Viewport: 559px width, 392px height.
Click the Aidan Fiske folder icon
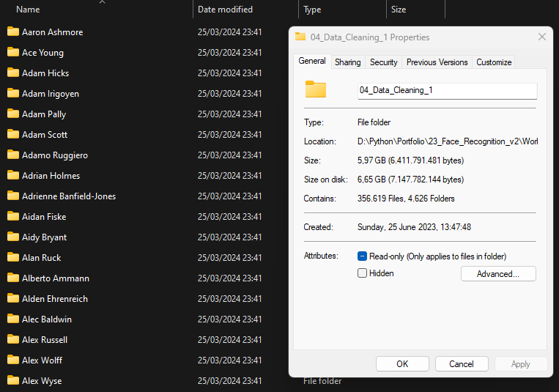tap(13, 216)
